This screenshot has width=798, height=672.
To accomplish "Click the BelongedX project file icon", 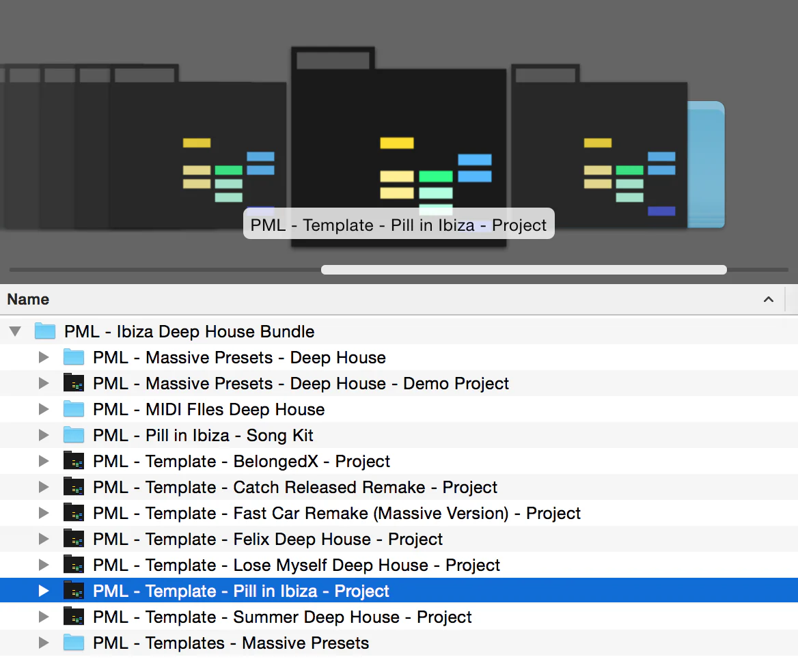I will (74, 461).
